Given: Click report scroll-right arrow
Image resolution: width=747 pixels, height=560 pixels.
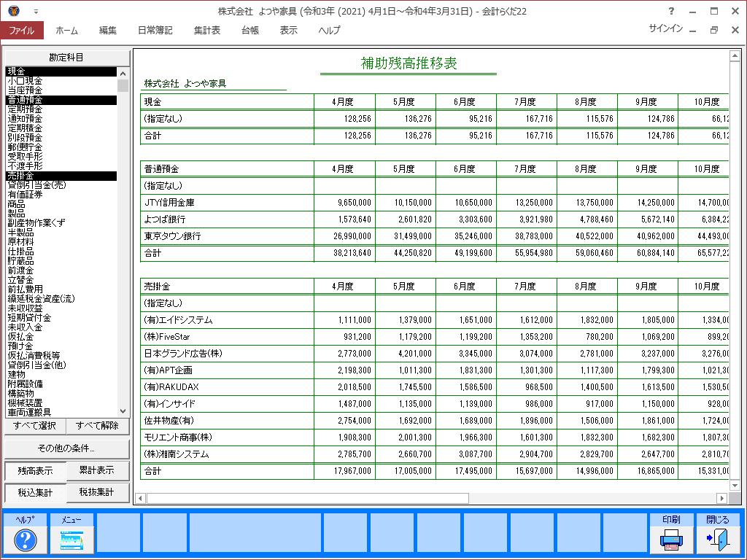Looking at the screenshot, I should [721, 498].
